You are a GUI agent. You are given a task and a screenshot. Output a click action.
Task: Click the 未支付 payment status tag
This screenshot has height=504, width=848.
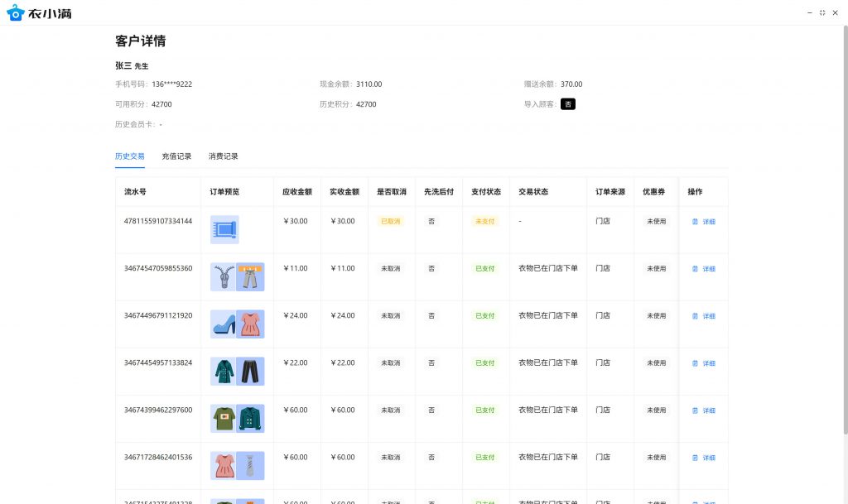(484, 222)
